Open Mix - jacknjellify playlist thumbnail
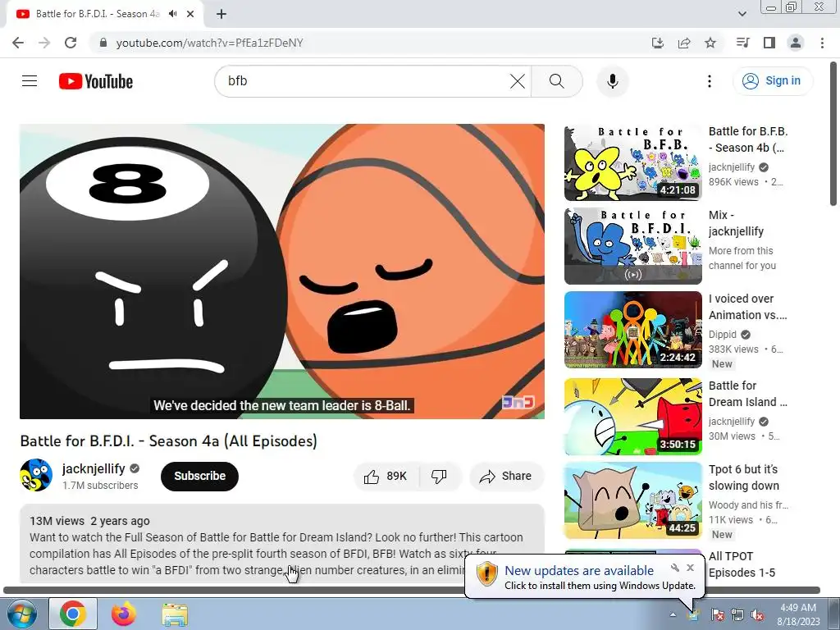This screenshot has height=630, width=840. (x=632, y=246)
